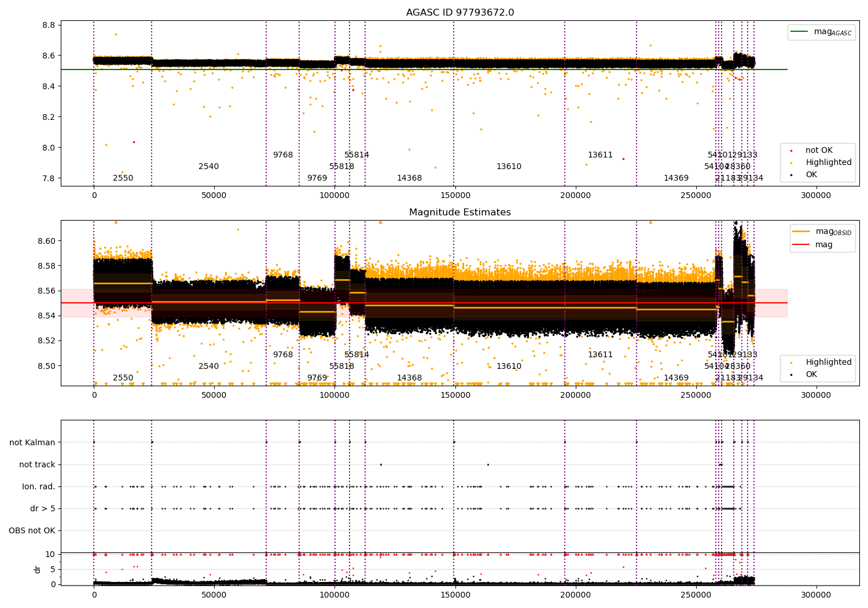Click the '5' tick on dr axis
The image size is (868, 608).
point(53,569)
